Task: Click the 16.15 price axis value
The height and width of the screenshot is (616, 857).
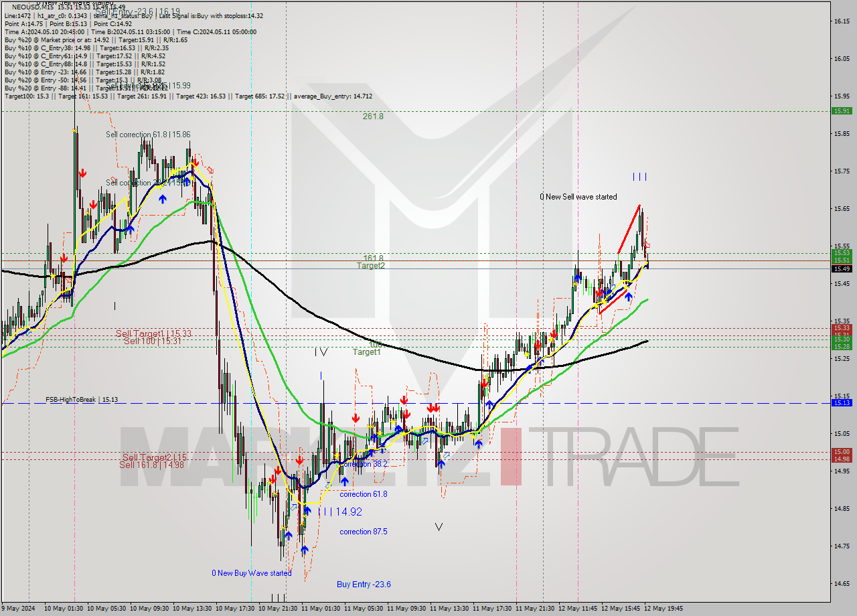Action: pyautogui.click(x=842, y=21)
